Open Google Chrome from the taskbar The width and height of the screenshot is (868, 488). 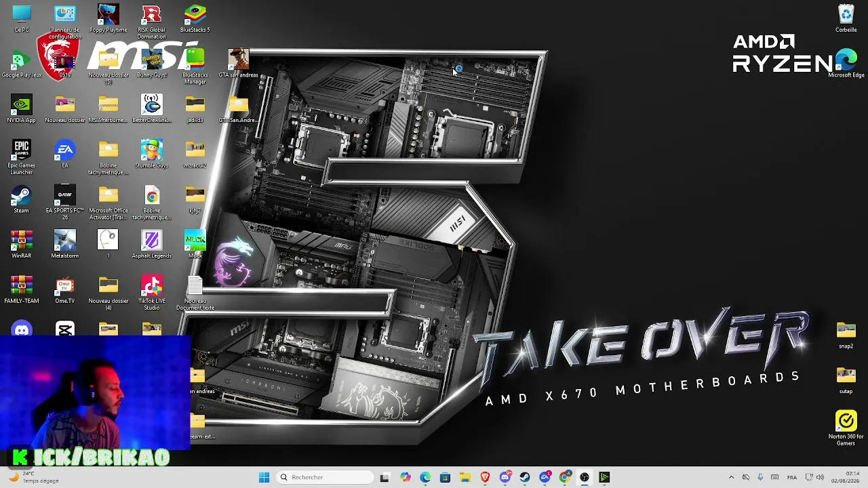pyautogui.click(x=565, y=477)
